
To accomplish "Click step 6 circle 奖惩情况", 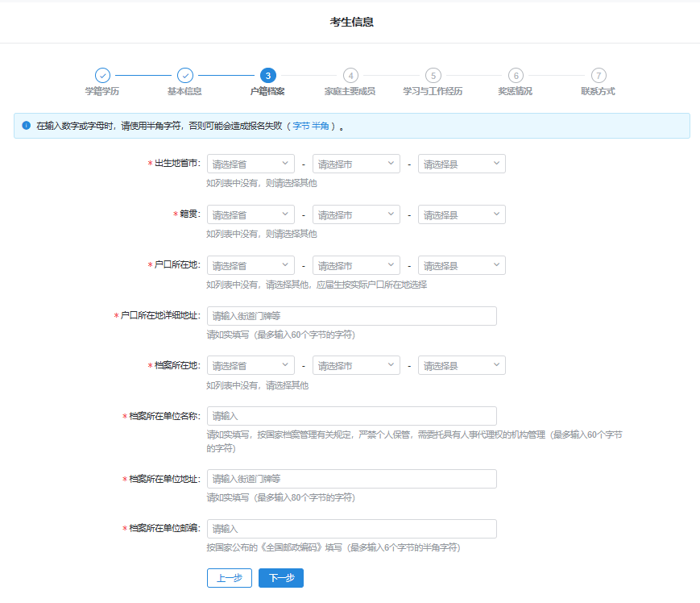I will coord(516,76).
